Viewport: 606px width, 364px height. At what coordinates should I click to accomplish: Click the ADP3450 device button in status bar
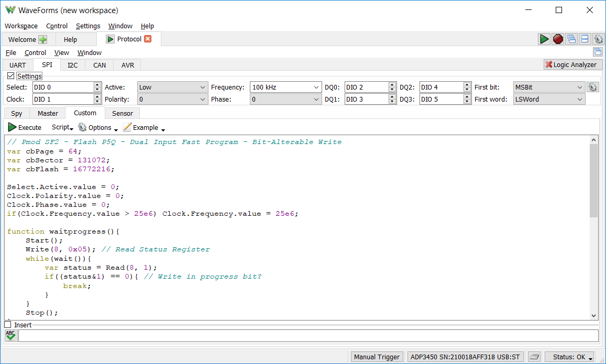(465, 357)
